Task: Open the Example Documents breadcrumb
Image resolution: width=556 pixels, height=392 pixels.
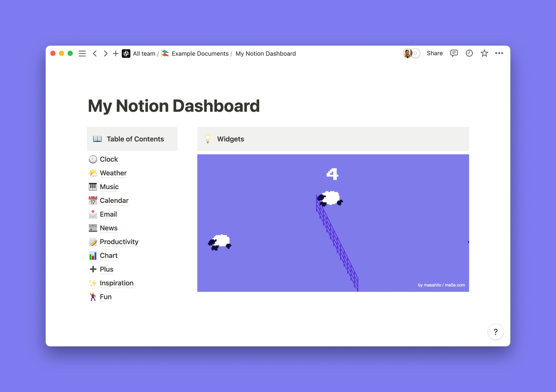Action: [200, 53]
